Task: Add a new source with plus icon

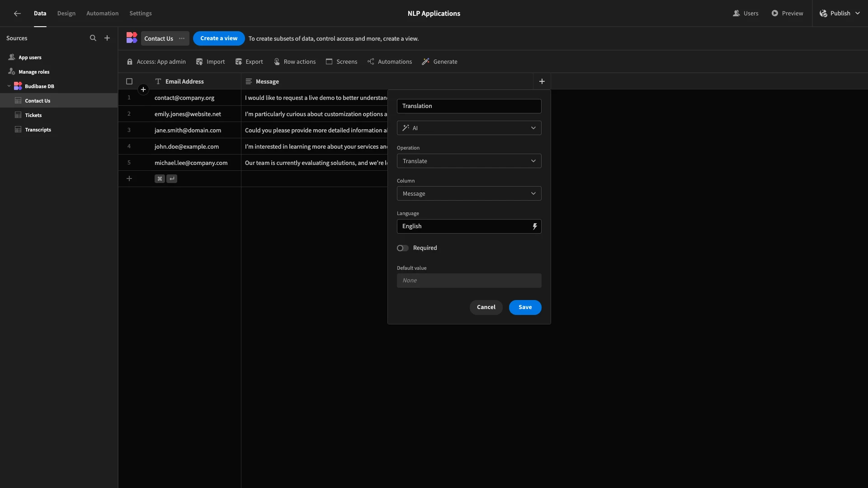Action: (107, 38)
